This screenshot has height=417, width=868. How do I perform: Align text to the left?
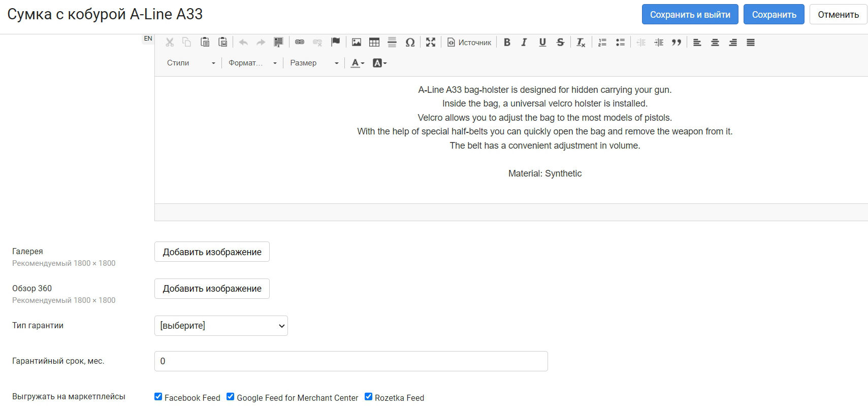click(697, 43)
